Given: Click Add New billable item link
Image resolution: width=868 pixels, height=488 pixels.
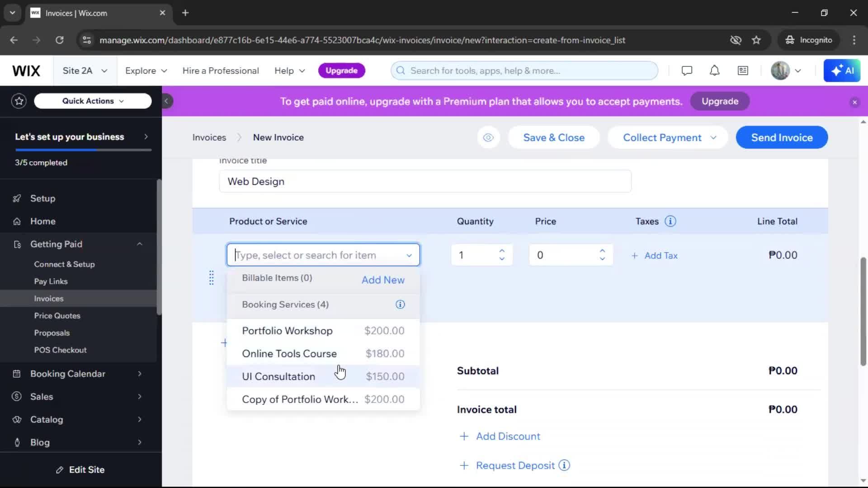Looking at the screenshot, I should [x=383, y=280].
